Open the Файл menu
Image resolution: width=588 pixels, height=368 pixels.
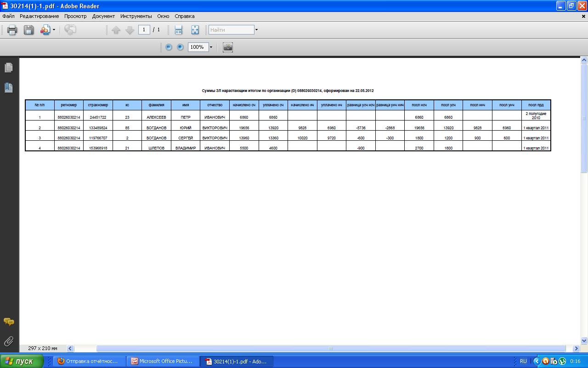click(x=8, y=16)
